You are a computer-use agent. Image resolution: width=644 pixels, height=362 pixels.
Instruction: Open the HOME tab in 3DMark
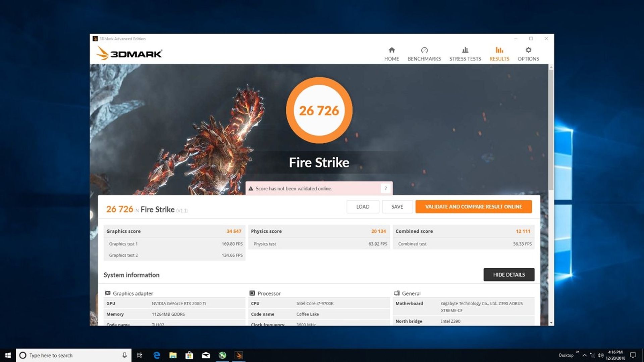coord(391,54)
